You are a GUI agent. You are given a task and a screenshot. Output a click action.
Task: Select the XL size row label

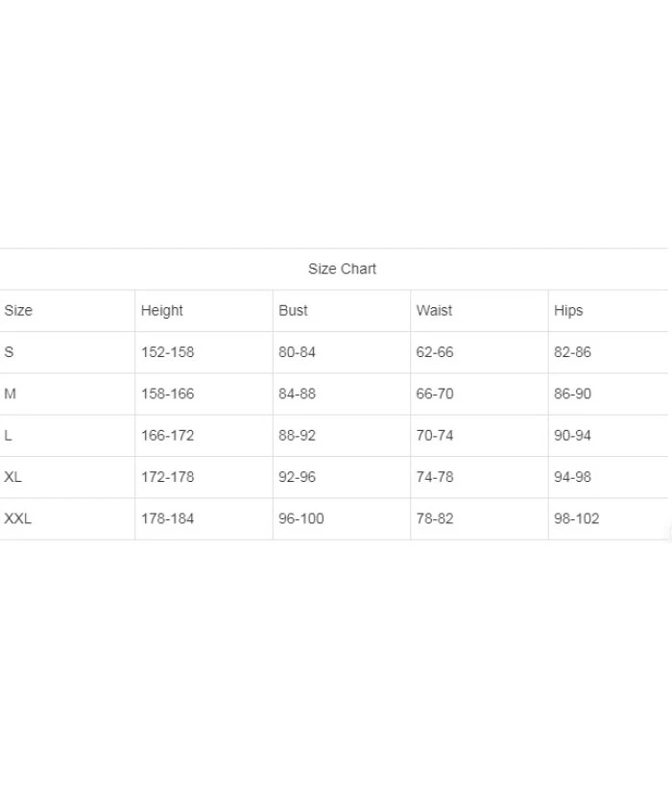coord(12,477)
